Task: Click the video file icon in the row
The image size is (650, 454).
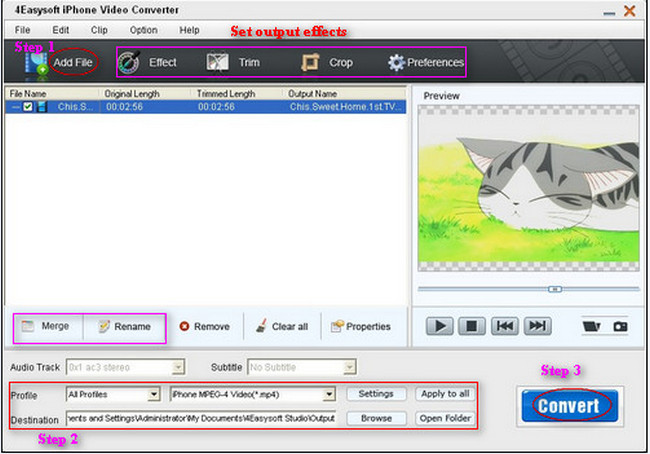Action: pos(41,107)
